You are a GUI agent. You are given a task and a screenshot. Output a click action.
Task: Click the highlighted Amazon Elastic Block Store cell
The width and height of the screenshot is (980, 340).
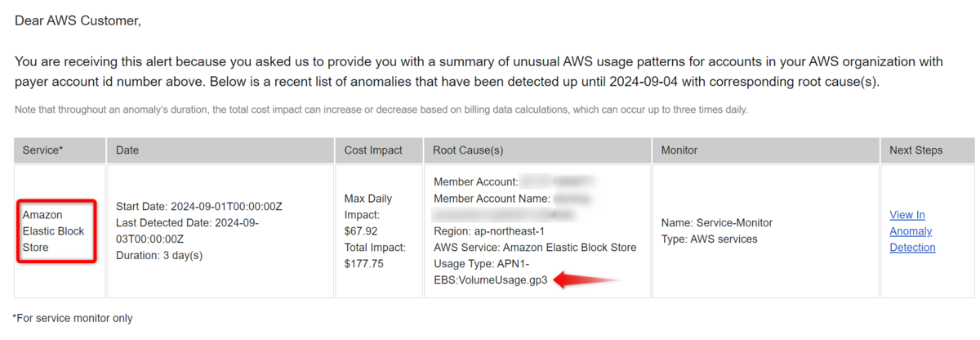tap(56, 231)
